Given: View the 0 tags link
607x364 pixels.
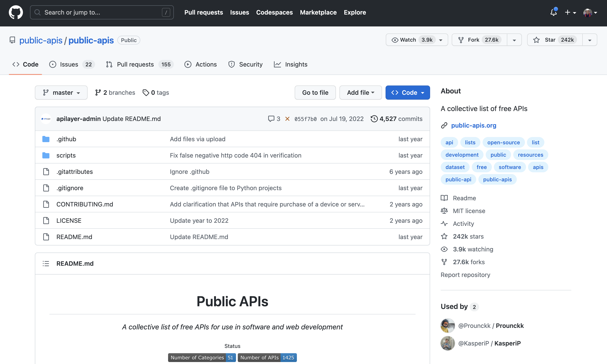Looking at the screenshot, I should click(156, 93).
